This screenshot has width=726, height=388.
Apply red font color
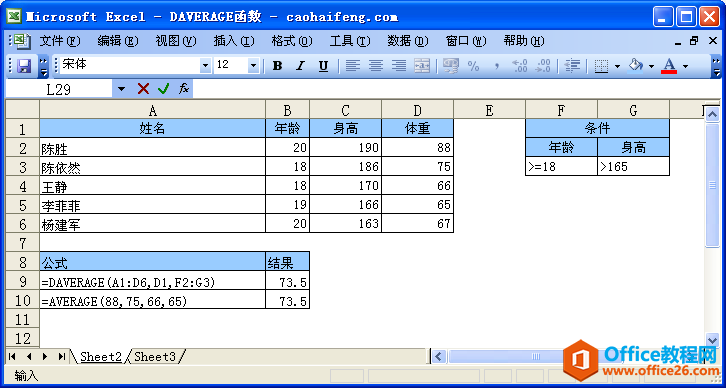[669, 66]
